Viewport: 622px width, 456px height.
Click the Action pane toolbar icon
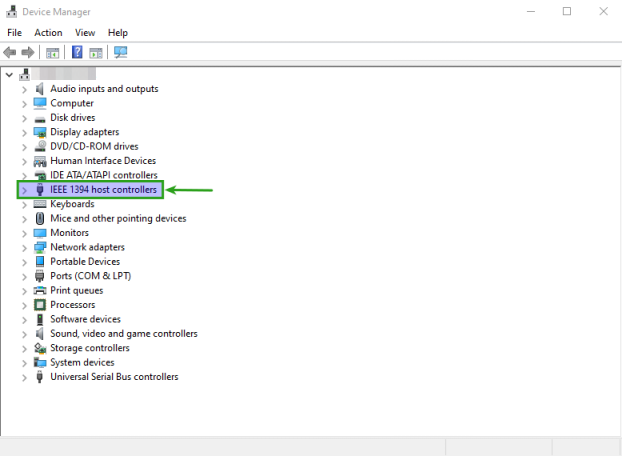coord(96,52)
